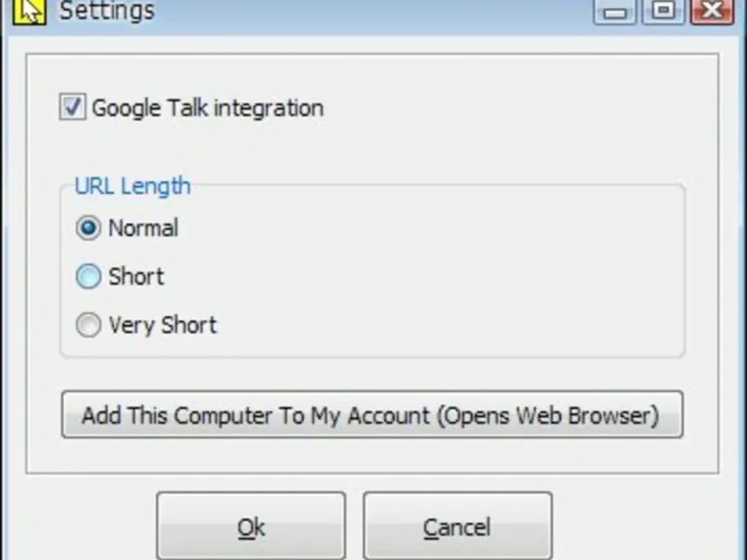Viewport: 747px width, 560px height.
Task: Click the "URL Length" group heading
Action: 133,186
